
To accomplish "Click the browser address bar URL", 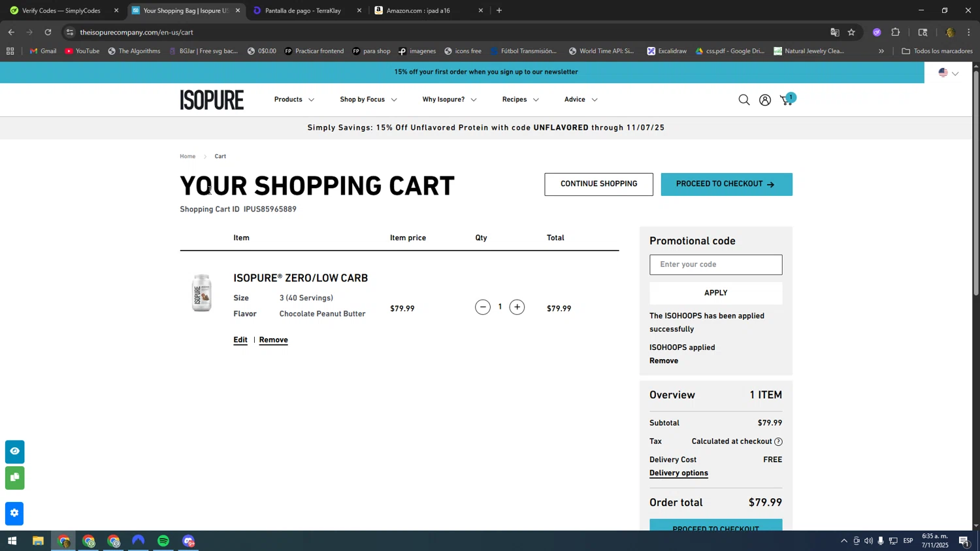I will coord(137,32).
